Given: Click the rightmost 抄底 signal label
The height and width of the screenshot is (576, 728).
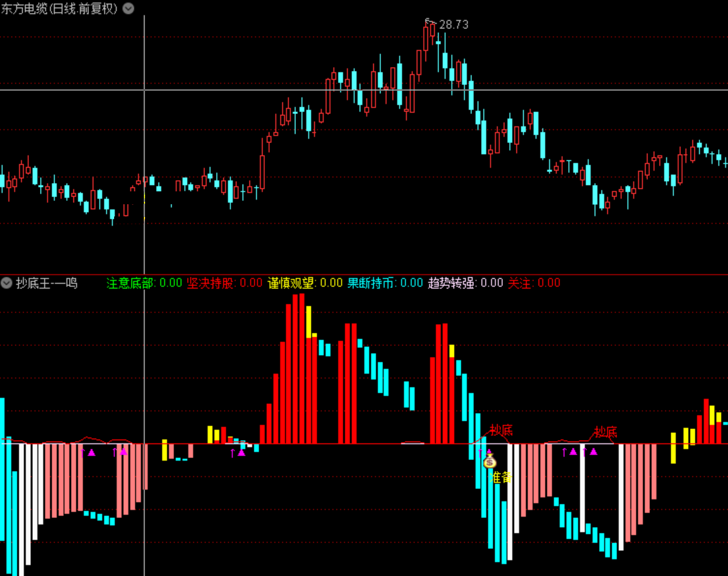Looking at the screenshot, I should click(x=605, y=432).
